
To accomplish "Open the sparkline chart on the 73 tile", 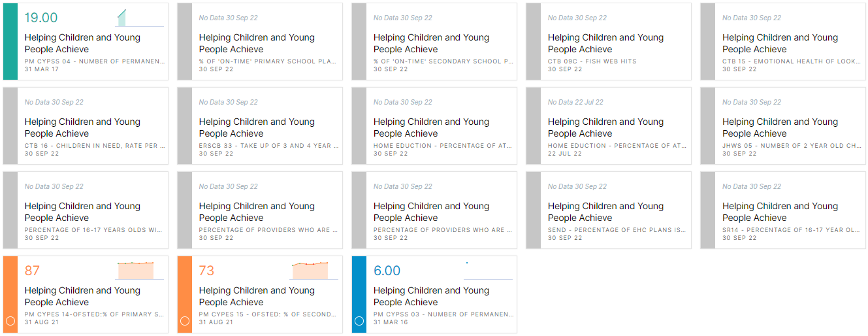I will [x=310, y=271].
